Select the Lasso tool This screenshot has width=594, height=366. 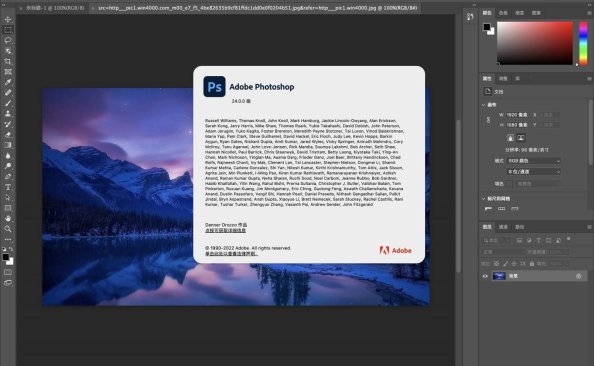tap(8, 40)
